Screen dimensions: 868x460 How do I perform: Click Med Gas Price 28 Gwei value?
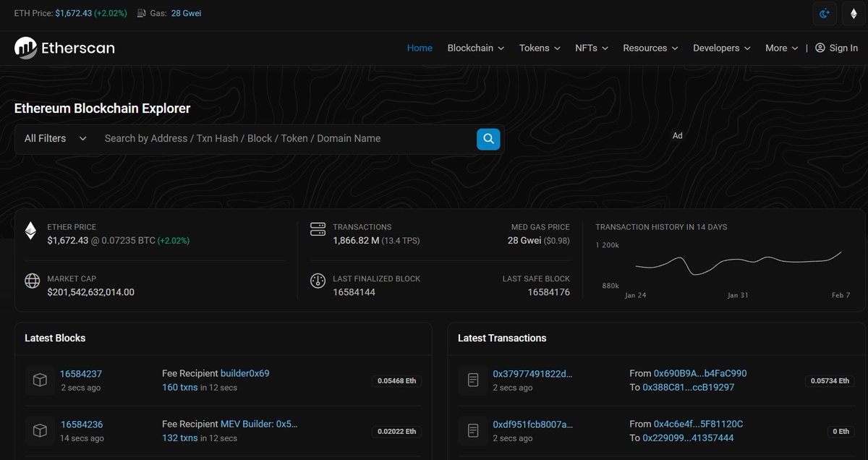[524, 240]
